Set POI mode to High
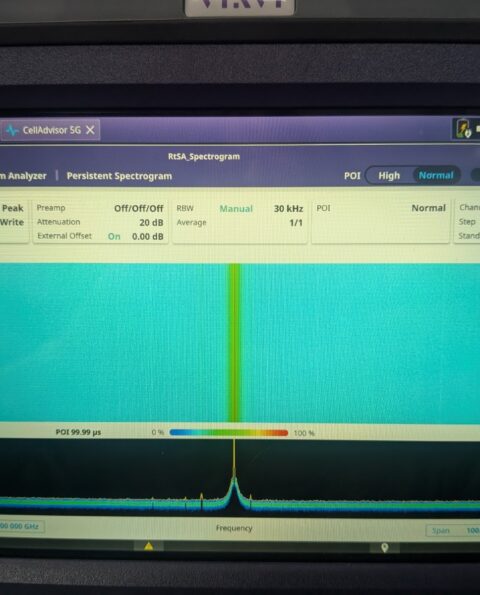Viewport: 480px width, 595px height. pyautogui.click(x=389, y=176)
